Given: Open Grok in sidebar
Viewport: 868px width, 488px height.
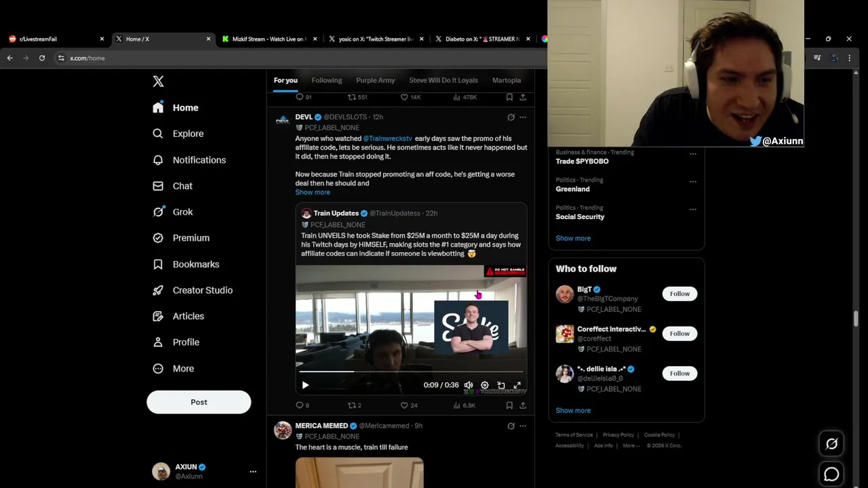Looking at the screenshot, I should pos(172,211).
